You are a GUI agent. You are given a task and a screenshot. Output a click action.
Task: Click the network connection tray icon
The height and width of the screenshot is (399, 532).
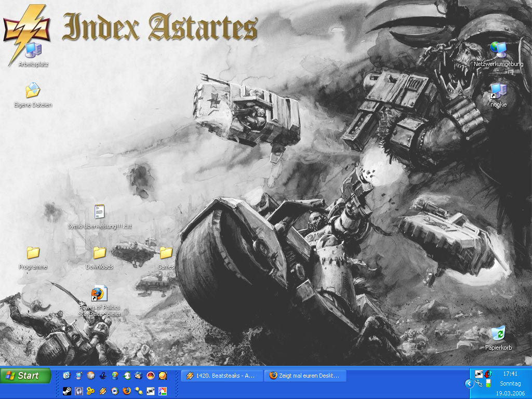click(478, 383)
